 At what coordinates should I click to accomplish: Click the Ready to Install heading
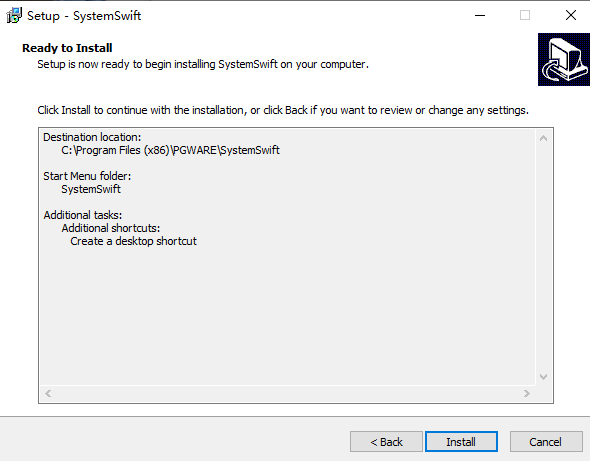click(x=67, y=48)
